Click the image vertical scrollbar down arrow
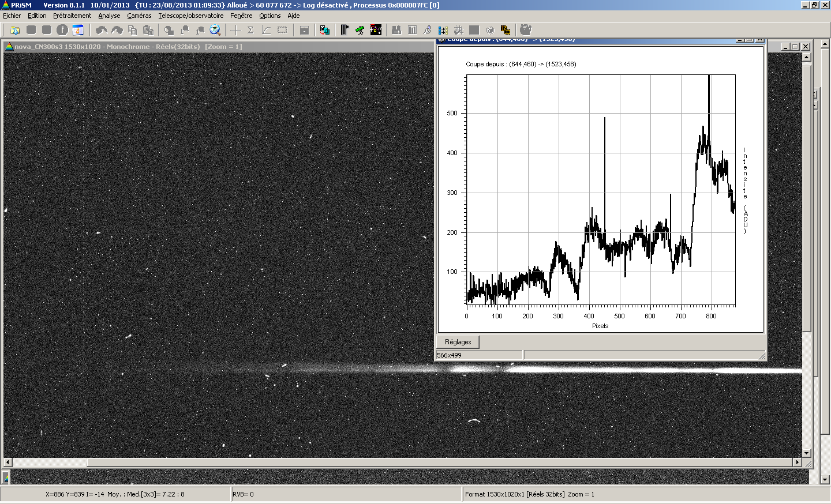This screenshot has width=831, height=504. point(807,453)
